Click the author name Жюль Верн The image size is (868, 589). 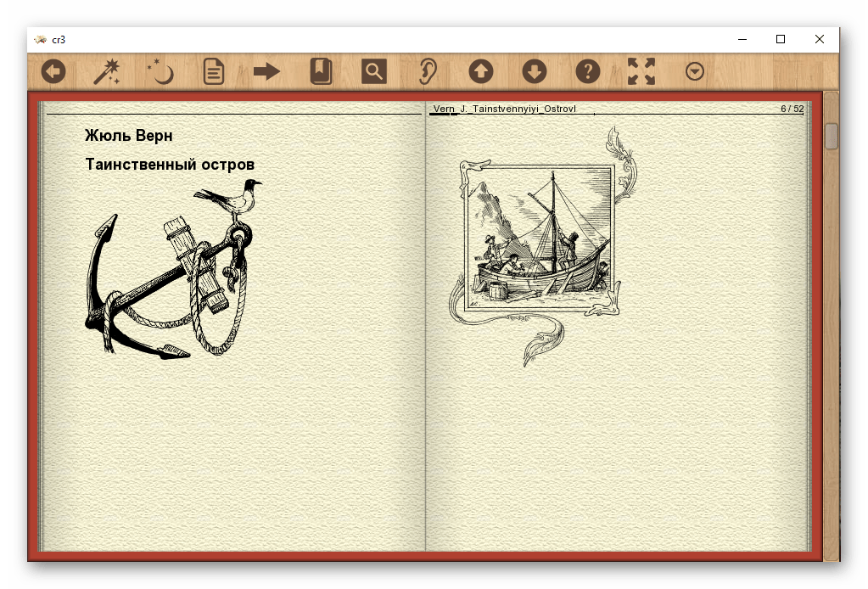coord(128,136)
